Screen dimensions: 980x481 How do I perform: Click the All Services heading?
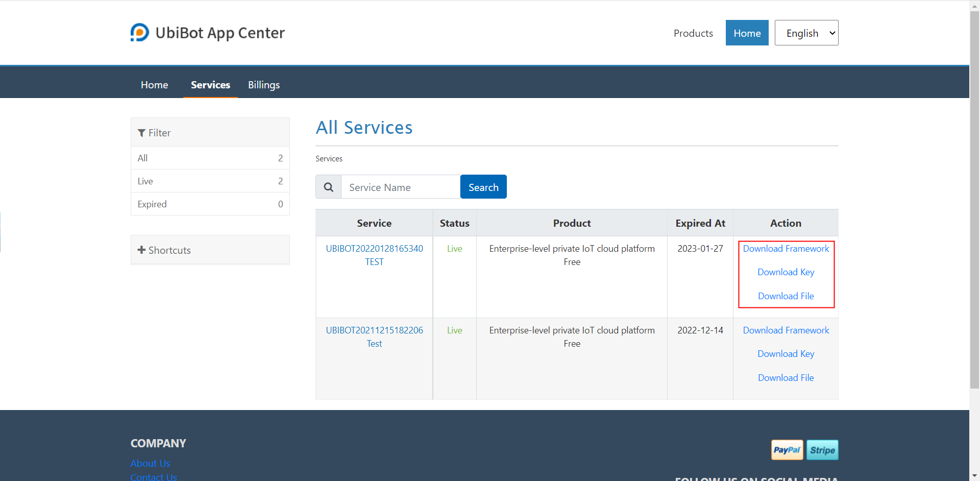364,128
